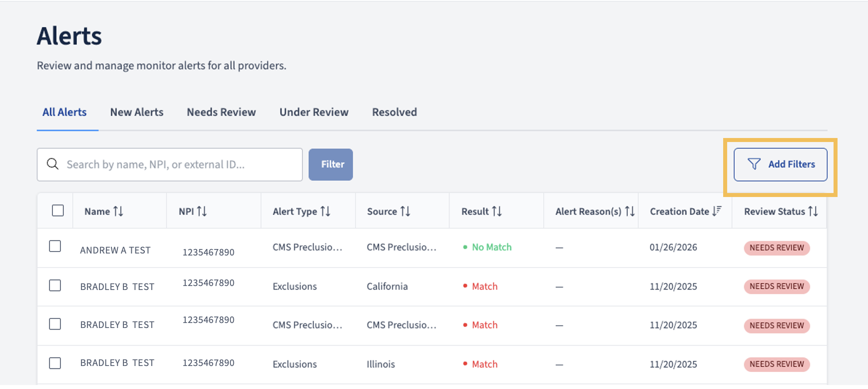Check the ANDREW A TEST row checkbox
The width and height of the screenshot is (868, 389).
[55, 246]
